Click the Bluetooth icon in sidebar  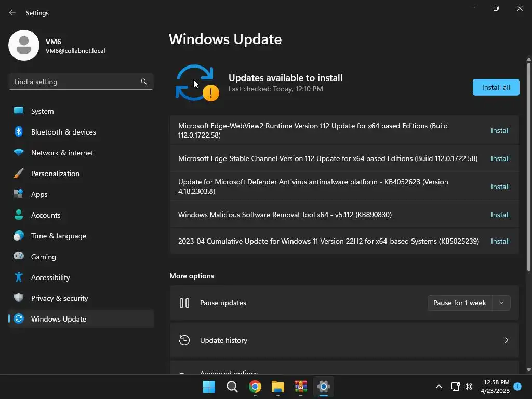click(19, 131)
